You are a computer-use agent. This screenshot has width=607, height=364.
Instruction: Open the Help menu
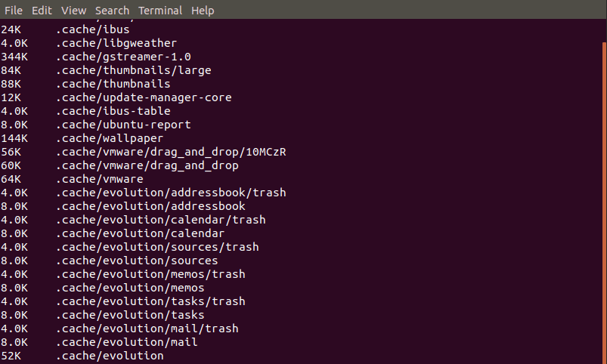tap(203, 11)
